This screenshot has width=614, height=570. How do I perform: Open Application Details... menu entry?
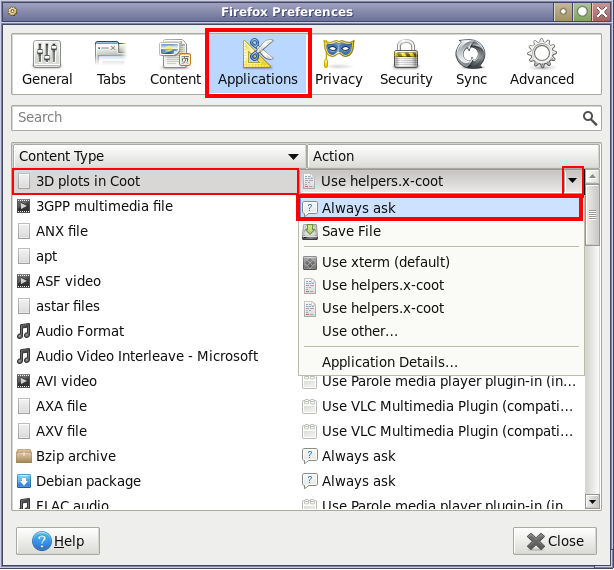click(x=440, y=363)
